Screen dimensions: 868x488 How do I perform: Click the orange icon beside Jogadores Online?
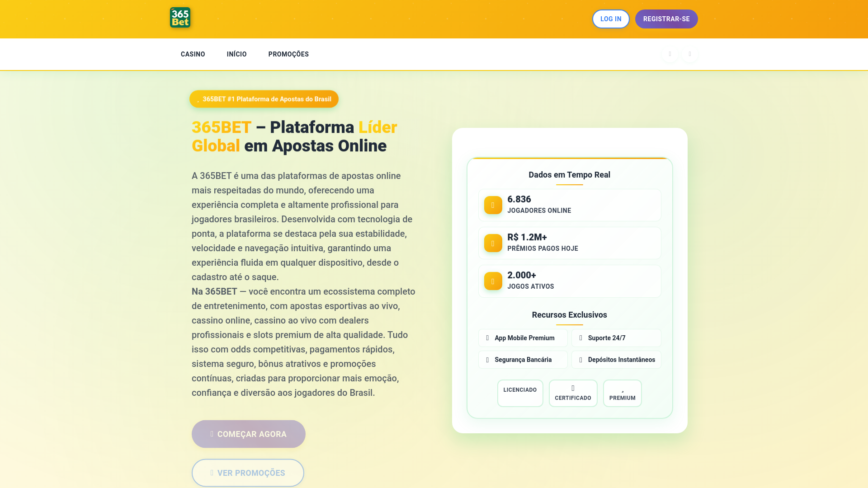pyautogui.click(x=493, y=205)
